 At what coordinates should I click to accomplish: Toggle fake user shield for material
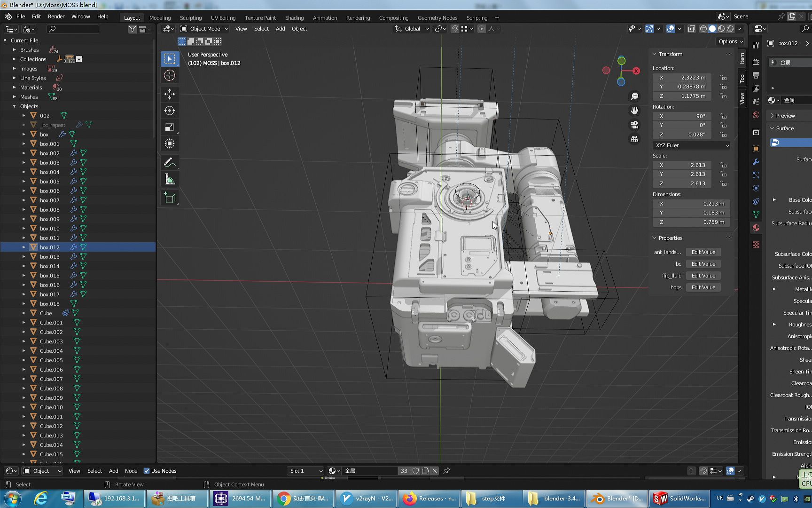point(415,471)
